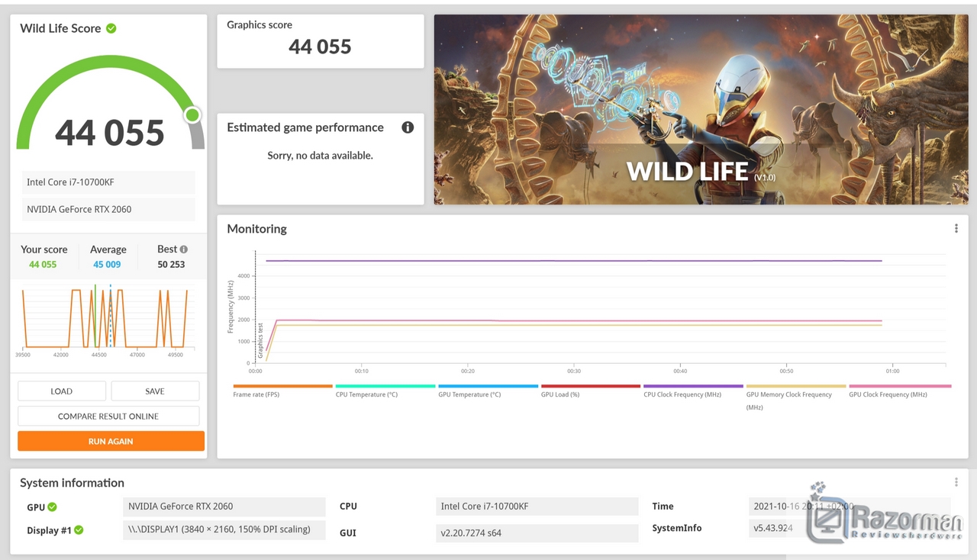Click the Save button
The height and width of the screenshot is (560, 977).
coord(155,391)
